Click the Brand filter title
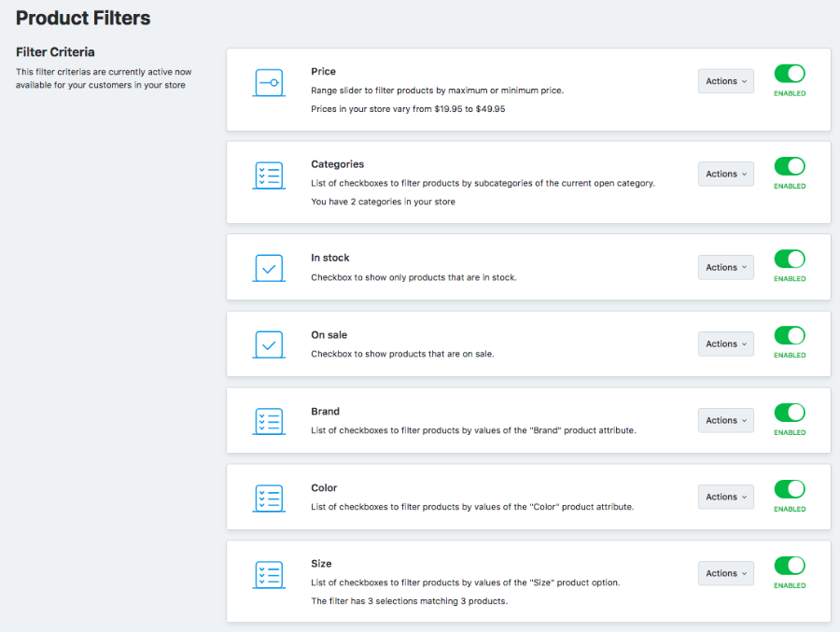 [325, 411]
